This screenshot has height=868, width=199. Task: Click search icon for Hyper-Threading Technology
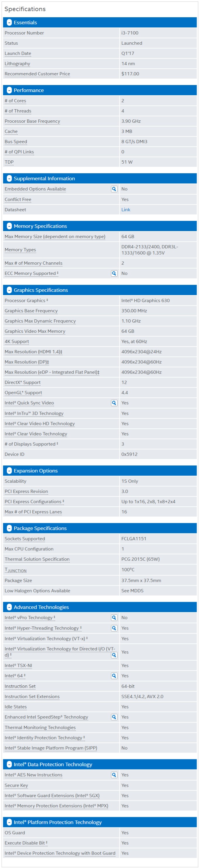(114, 628)
